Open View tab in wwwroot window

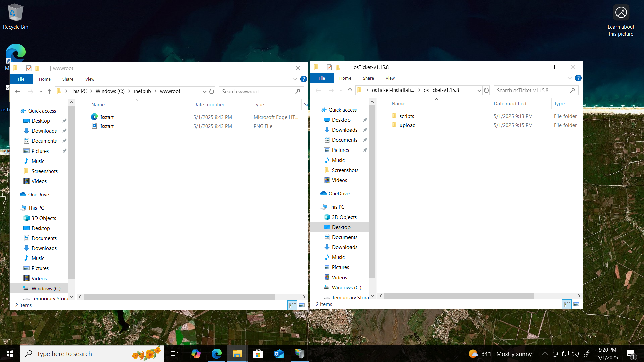click(90, 79)
